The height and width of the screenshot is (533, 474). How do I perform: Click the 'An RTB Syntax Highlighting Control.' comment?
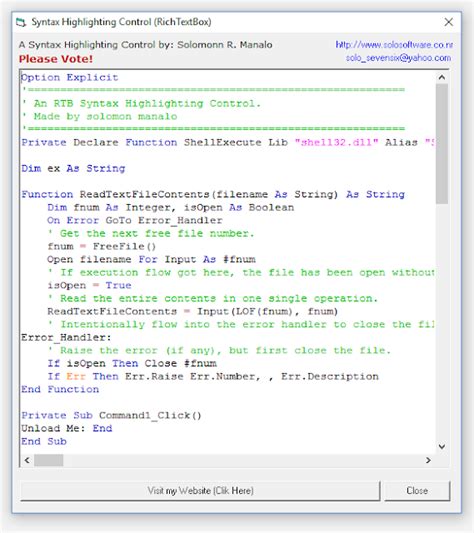pos(141,103)
